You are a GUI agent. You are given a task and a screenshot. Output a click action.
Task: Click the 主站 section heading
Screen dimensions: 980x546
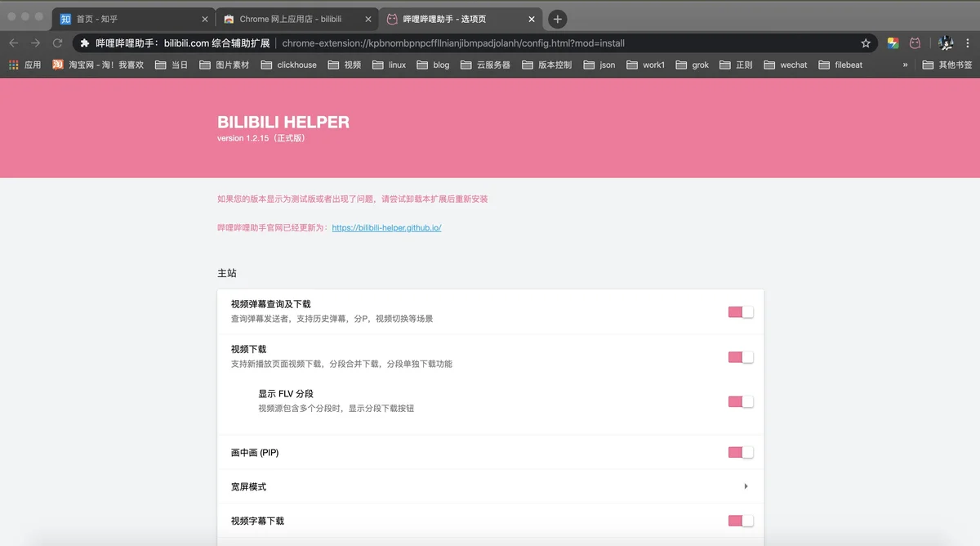[227, 273]
